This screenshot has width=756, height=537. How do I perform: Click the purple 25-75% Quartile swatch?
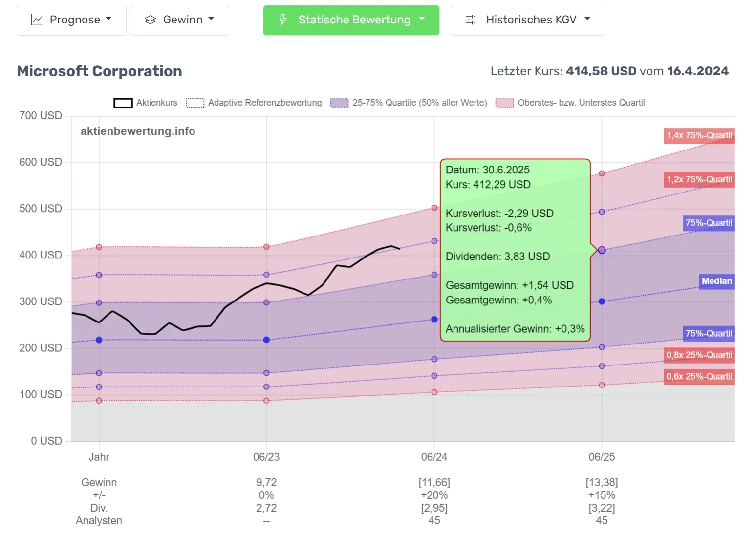tap(339, 103)
